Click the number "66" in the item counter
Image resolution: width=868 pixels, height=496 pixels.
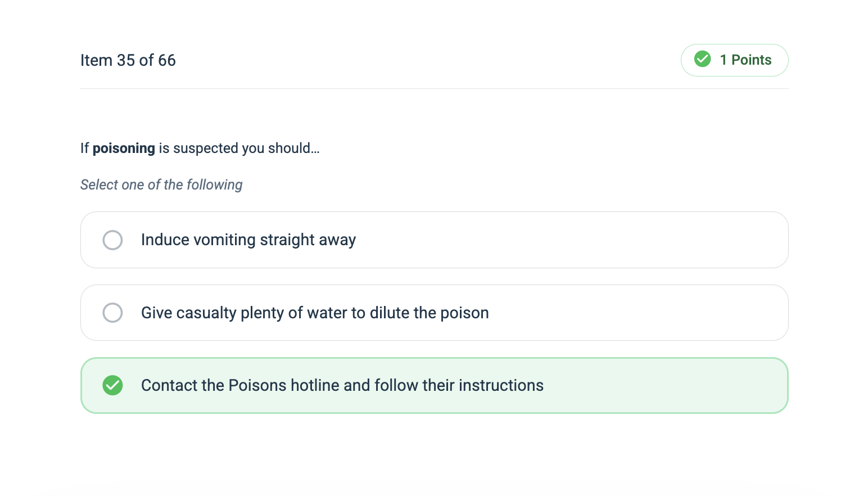point(166,60)
